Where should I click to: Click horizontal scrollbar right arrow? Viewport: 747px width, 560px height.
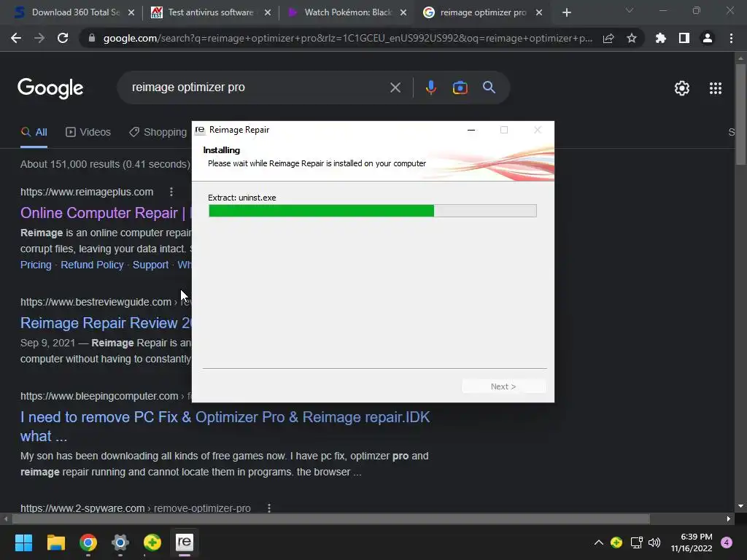coord(729,518)
